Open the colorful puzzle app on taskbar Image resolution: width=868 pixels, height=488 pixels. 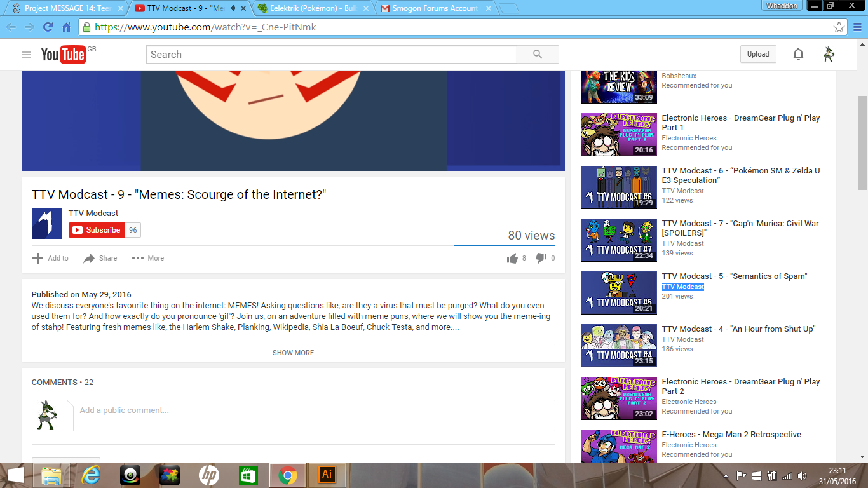click(x=170, y=475)
